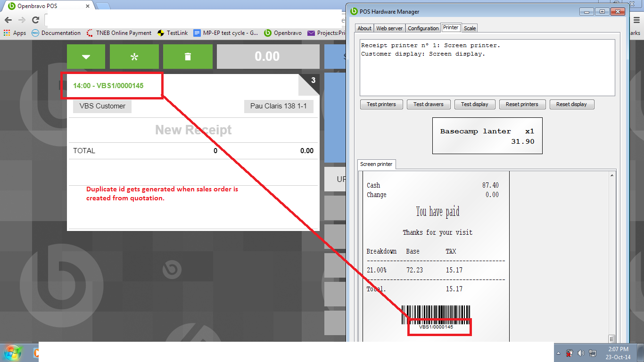Open the taskbar clock showing 2:07 PM
Viewport: 644px width, 362px height.
pos(618,353)
